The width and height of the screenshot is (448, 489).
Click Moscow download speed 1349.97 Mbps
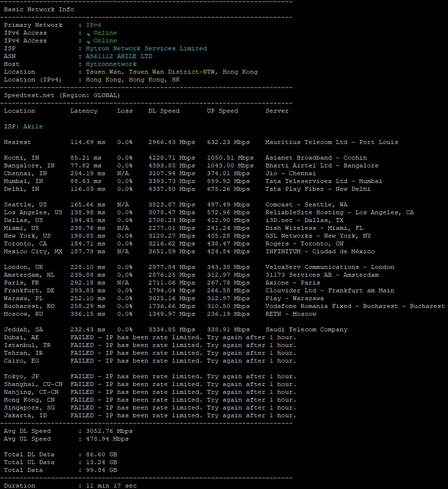pyautogui.click(x=172, y=313)
